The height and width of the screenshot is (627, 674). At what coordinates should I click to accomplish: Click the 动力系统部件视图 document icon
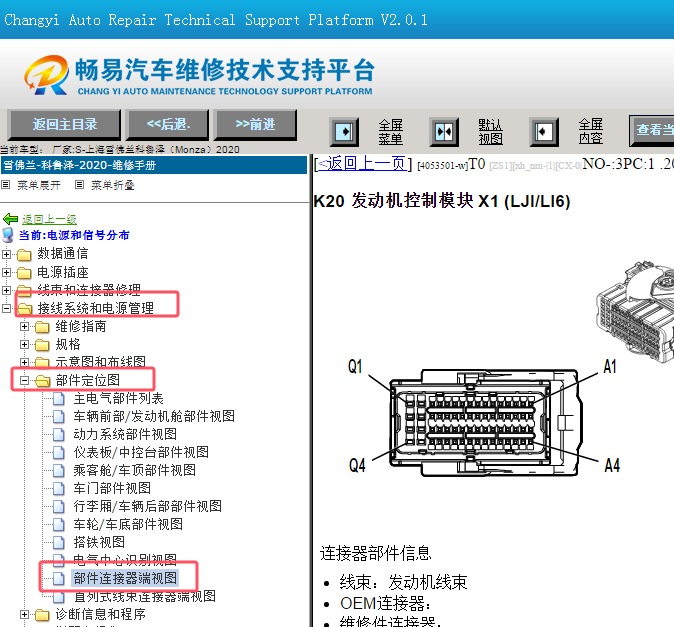[58, 434]
